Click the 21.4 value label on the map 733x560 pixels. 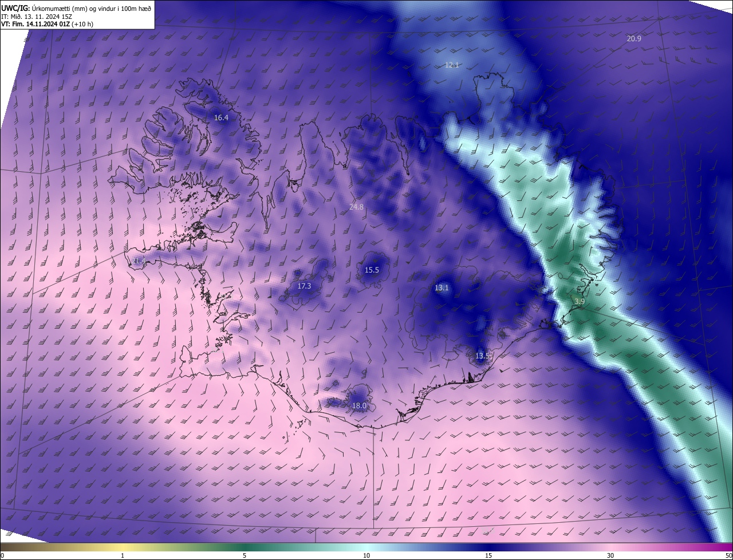(140, 261)
